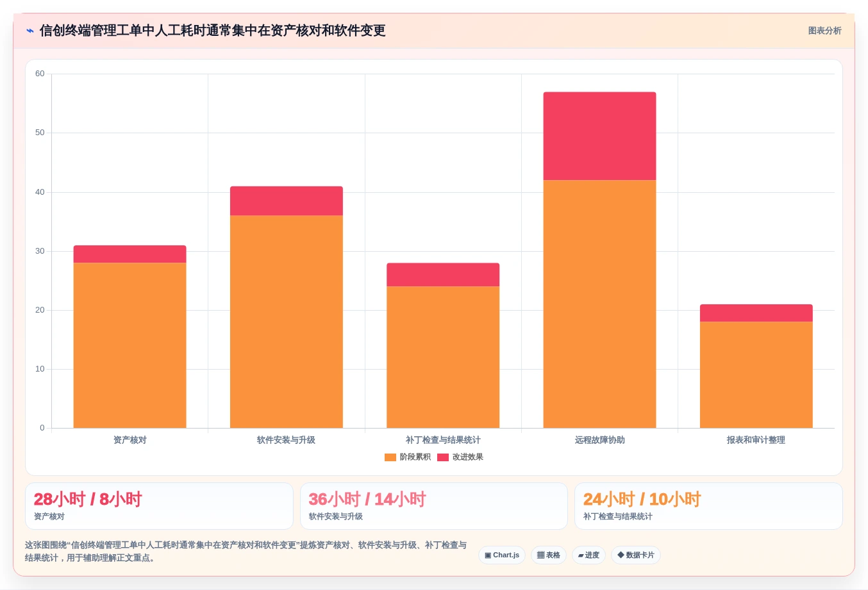
Task: Click the y-axis value 30
Action: 40,251
